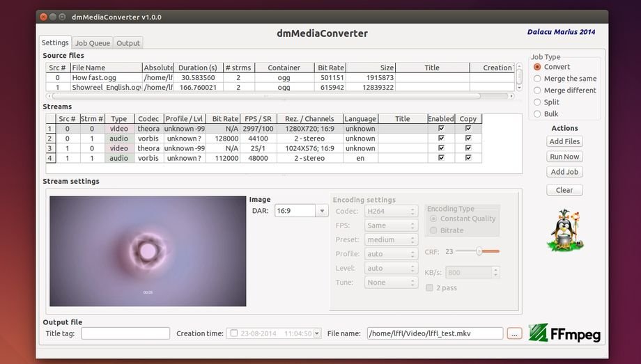Toggle the Creation time checkbox
The image size is (641, 364).
(x=233, y=333)
